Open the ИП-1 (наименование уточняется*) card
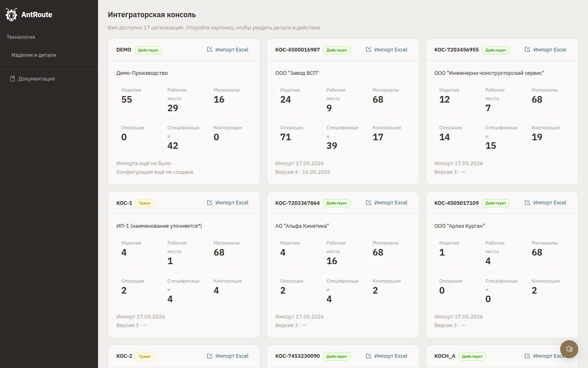Viewport: 588px width, 368px height. (184, 265)
